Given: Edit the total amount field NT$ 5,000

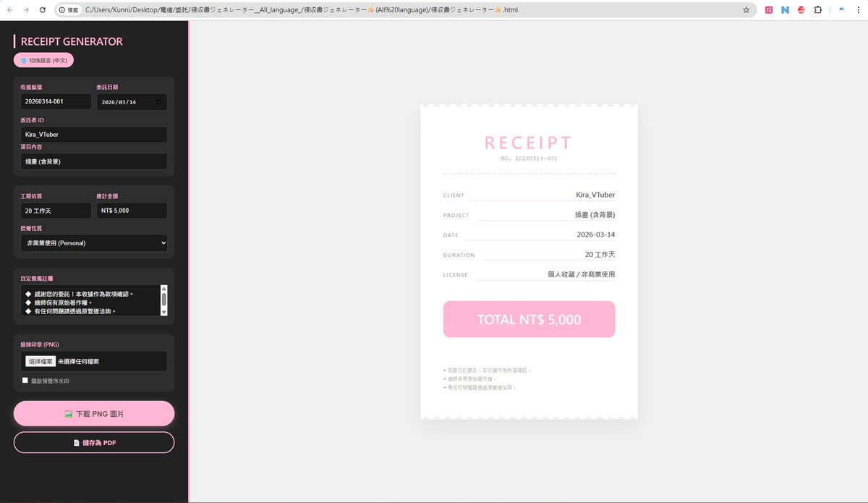Looking at the screenshot, I should (x=132, y=211).
